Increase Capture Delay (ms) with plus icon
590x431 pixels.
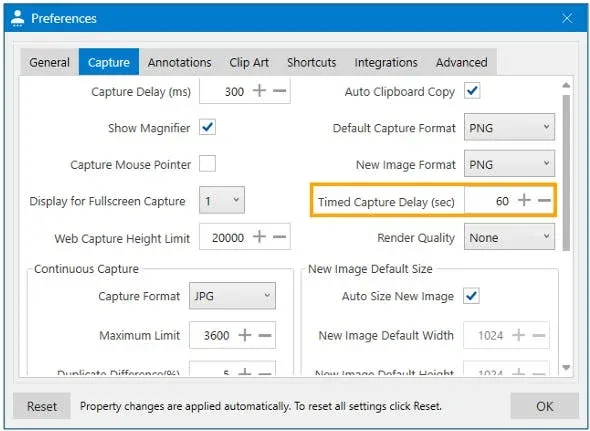coord(259,91)
